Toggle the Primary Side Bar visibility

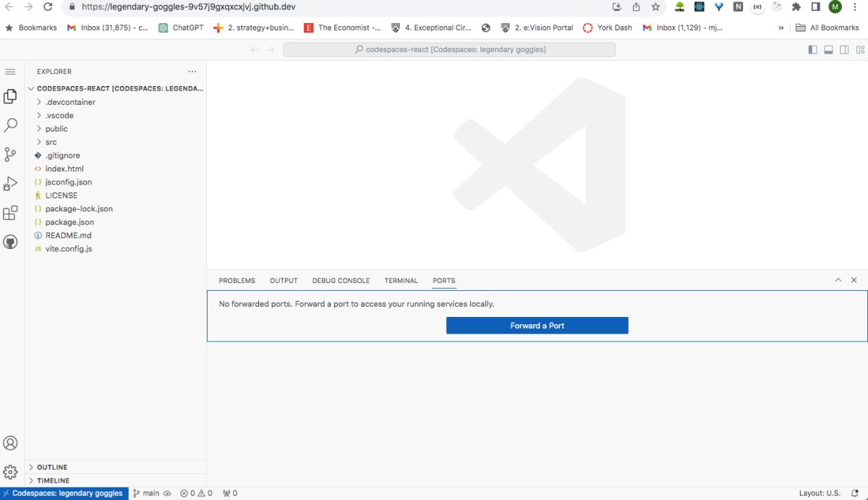pos(812,50)
